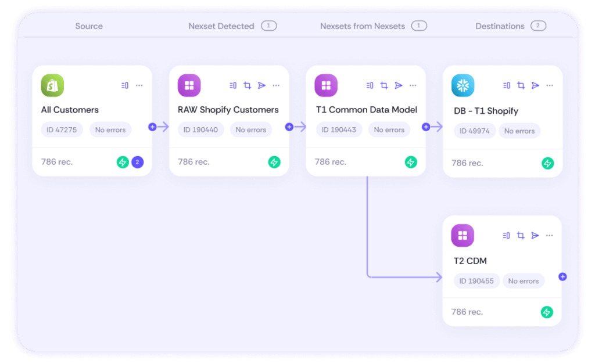This screenshot has height=364, width=595.
Task: Click the green lightning status on T2 CDM
Action: tap(547, 312)
